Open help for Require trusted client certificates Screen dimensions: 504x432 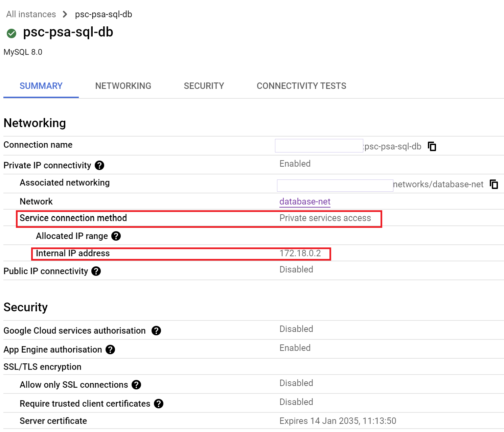pyautogui.click(x=158, y=403)
